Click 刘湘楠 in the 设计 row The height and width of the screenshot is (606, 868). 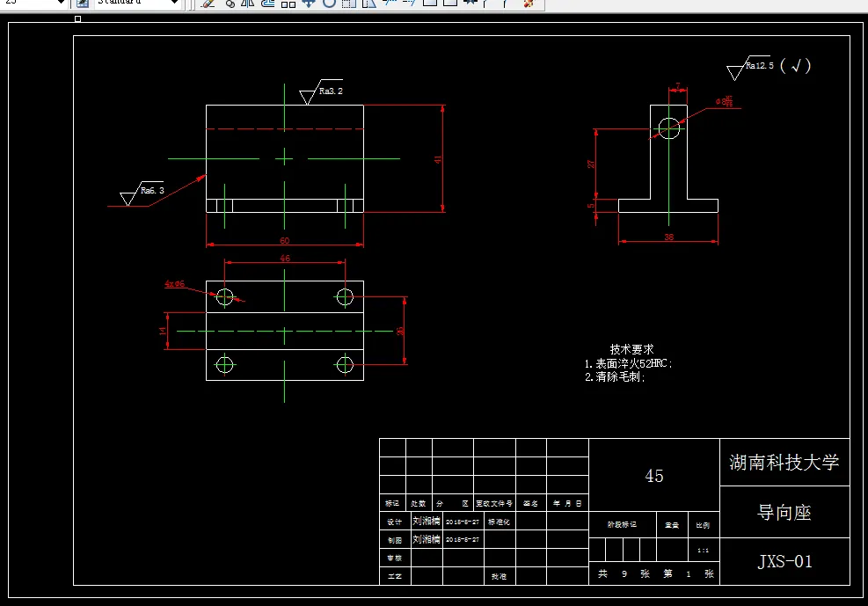click(427, 521)
